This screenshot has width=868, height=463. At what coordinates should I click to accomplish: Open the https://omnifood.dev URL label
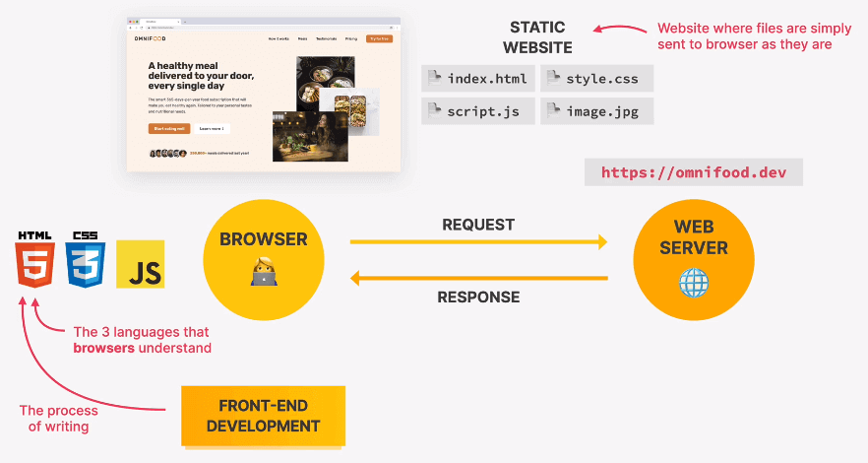click(693, 172)
